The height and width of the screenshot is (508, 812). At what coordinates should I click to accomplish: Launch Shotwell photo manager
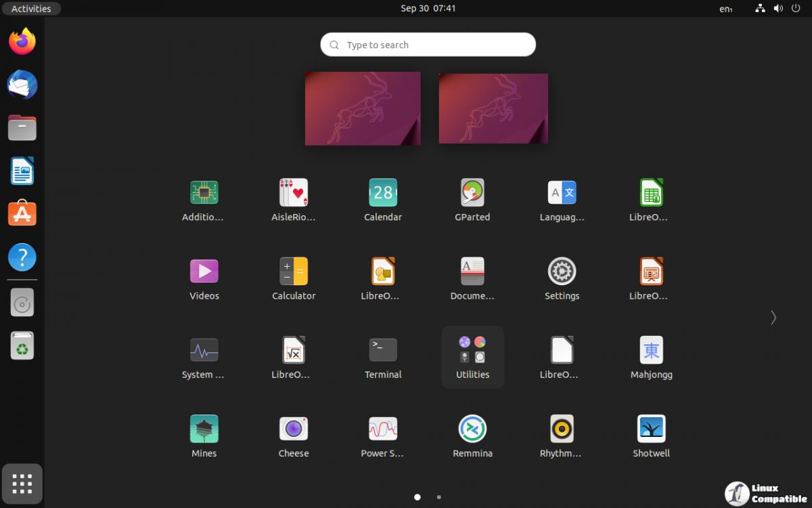tap(651, 429)
